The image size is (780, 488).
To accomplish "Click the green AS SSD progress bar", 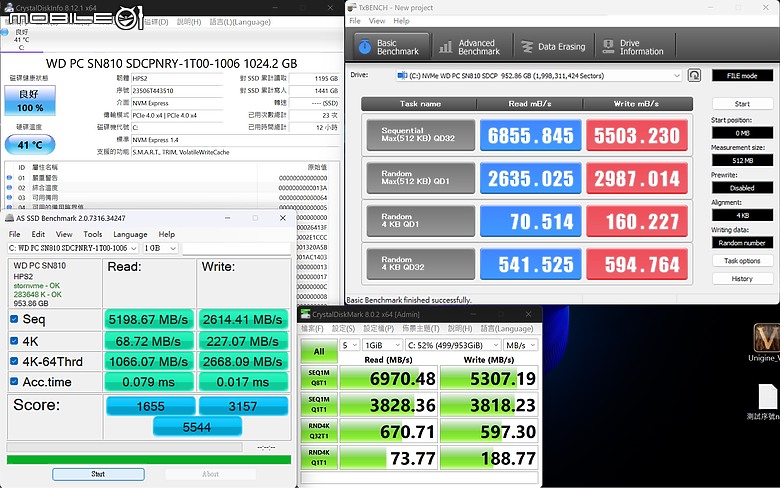I will tap(149, 460).
